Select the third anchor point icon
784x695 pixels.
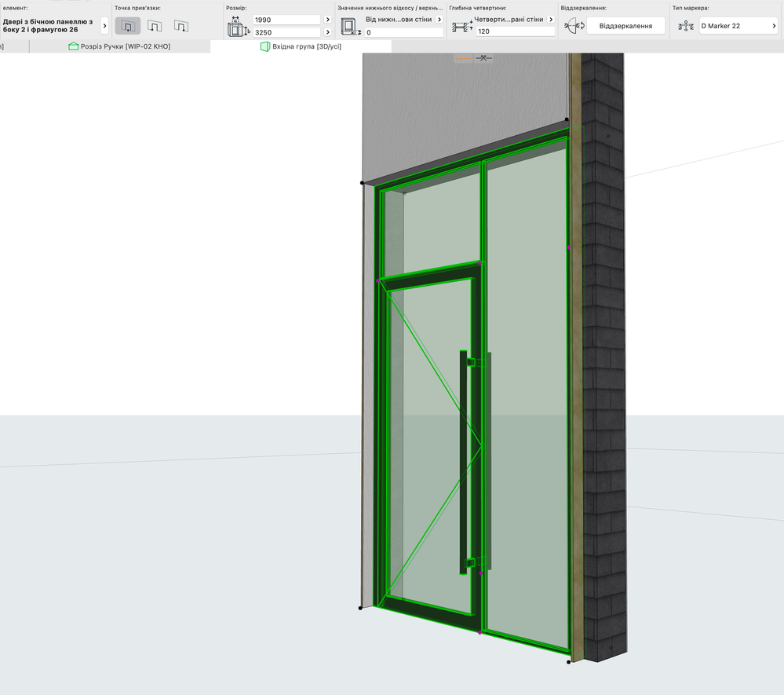(x=181, y=26)
